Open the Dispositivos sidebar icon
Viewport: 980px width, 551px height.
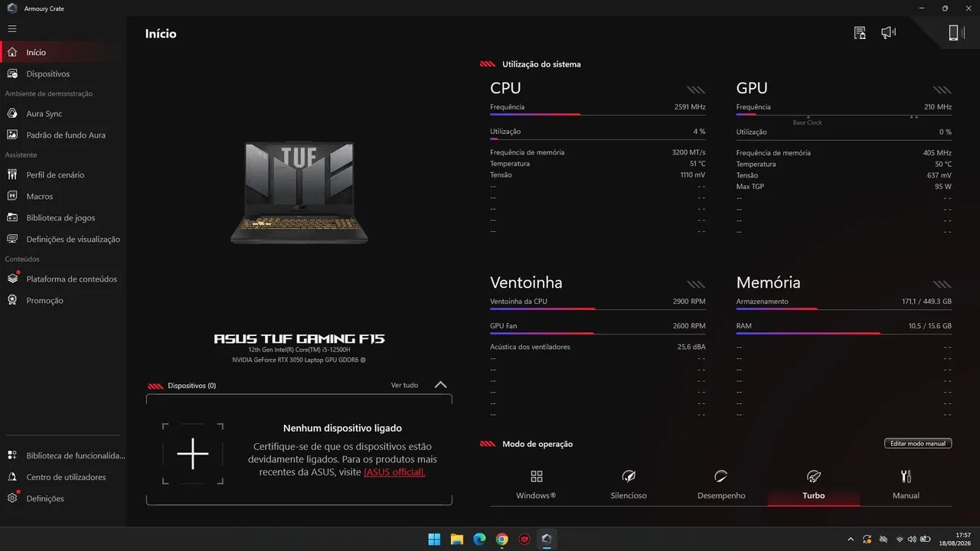click(12, 73)
